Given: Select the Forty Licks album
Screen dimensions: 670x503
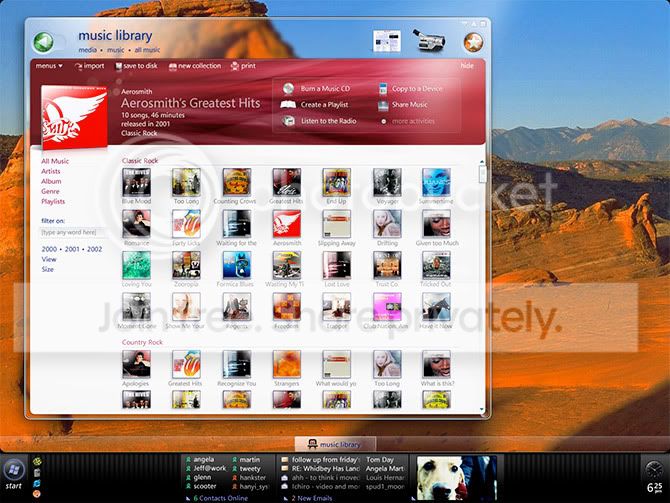Looking at the screenshot, I should coord(186,228).
